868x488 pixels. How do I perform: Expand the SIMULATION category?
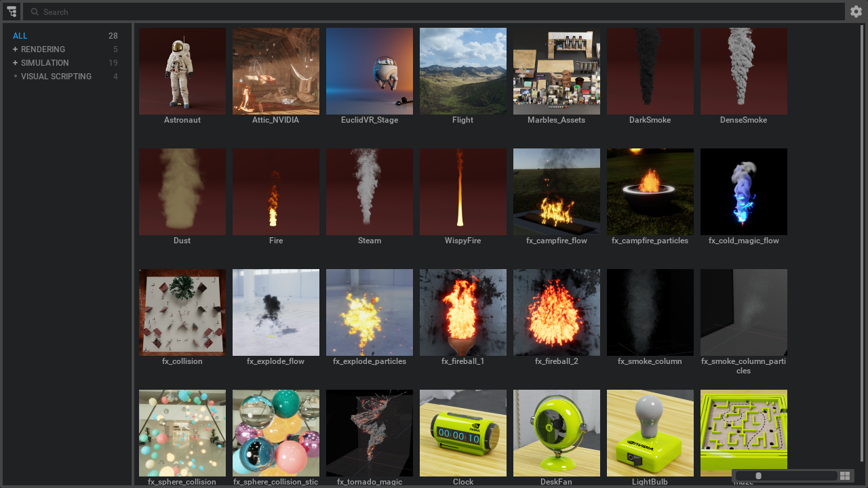tap(15, 63)
